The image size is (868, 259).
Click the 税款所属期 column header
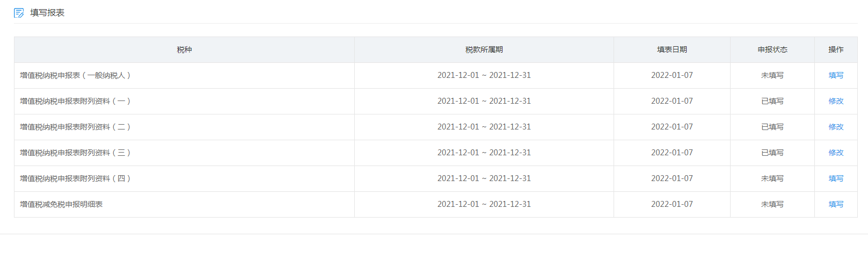(x=484, y=49)
